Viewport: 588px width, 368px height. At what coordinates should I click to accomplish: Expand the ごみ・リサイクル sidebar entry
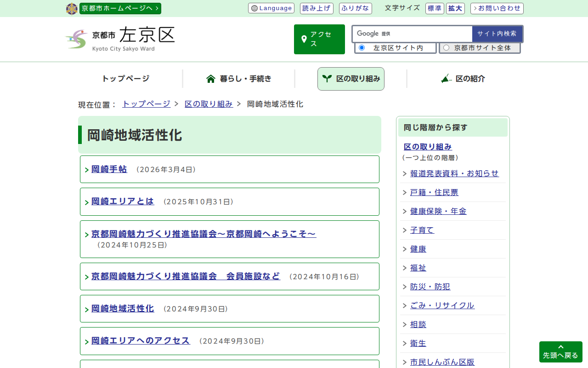pyautogui.click(x=442, y=305)
